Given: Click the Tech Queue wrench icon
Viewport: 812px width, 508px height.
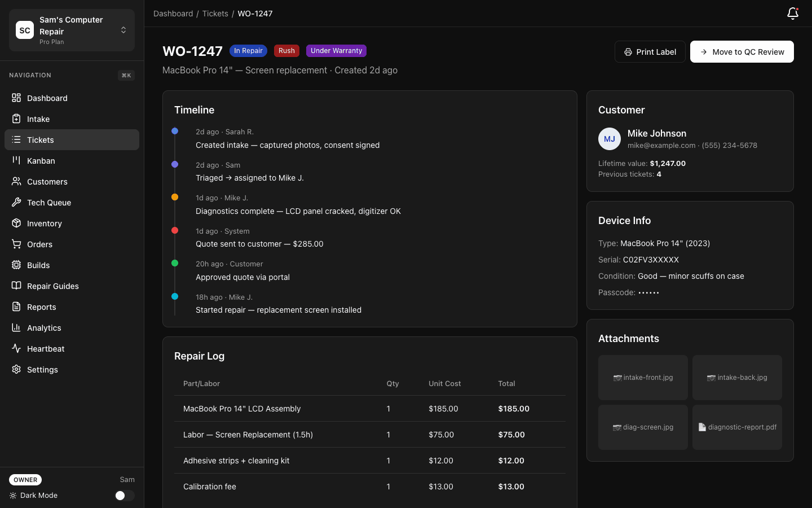Looking at the screenshot, I should 16,203.
